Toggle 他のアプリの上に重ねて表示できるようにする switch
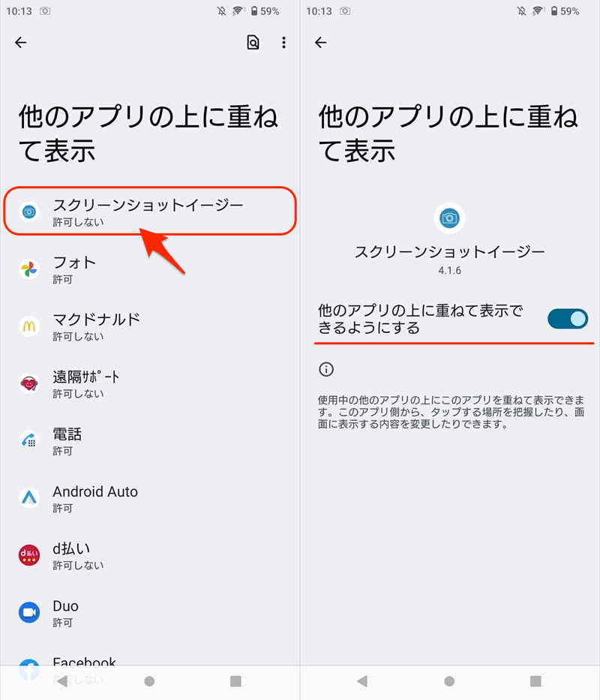This screenshot has height=700, width=600. (568, 319)
